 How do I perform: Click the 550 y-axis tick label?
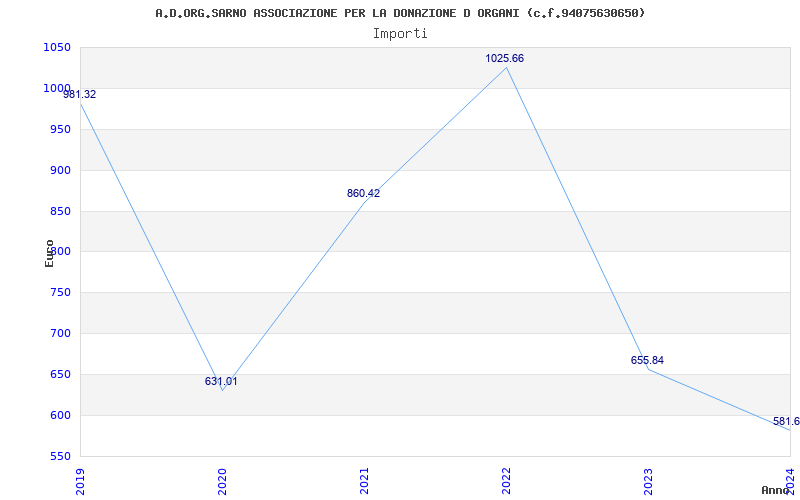(60, 456)
